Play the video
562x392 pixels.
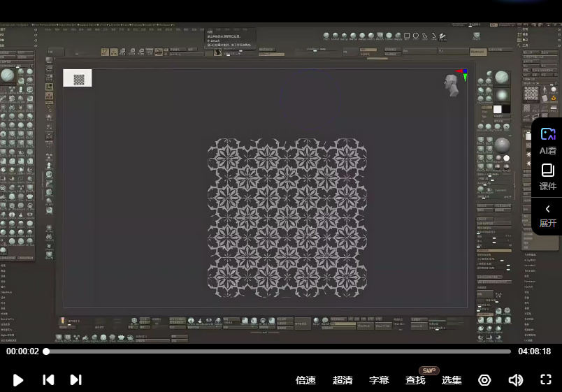point(18,380)
